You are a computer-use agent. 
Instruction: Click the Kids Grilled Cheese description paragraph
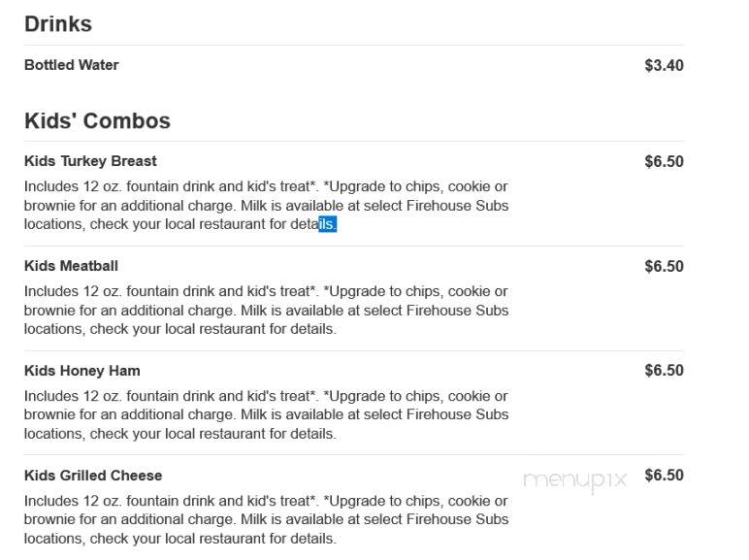pos(266,519)
